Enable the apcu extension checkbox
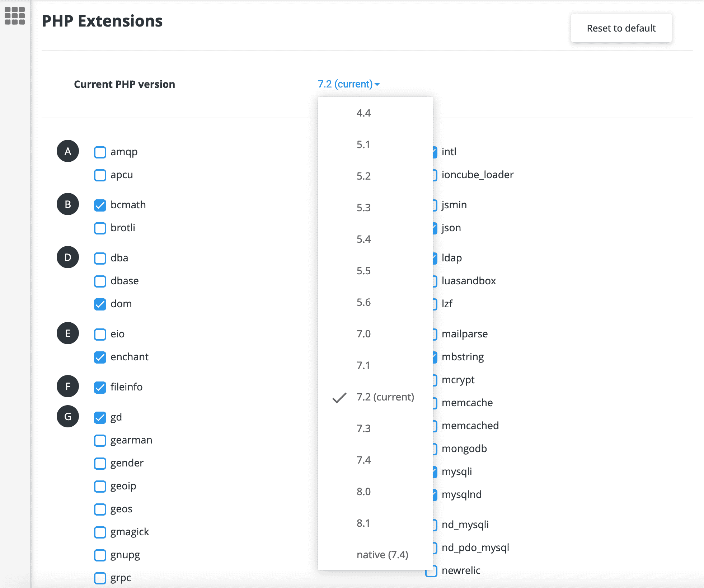Image resolution: width=704 pixels, height=588 pixels. click(x=100, y=175)
